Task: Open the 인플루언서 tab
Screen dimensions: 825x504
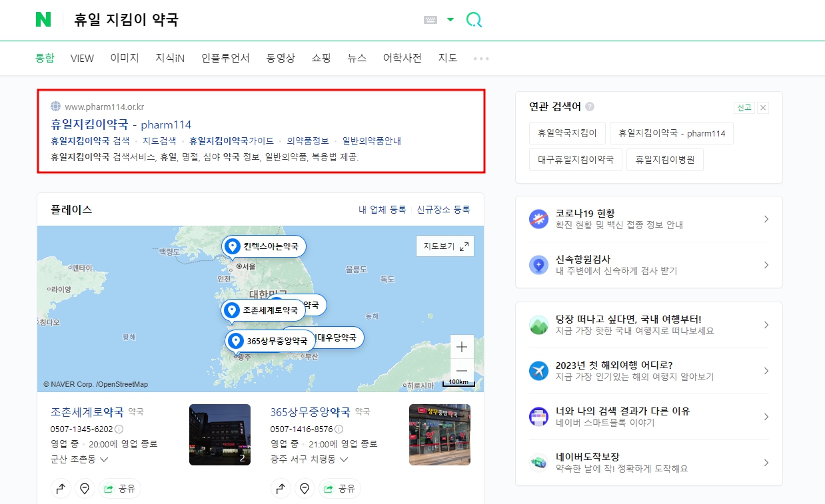Action: click(x=225, y=58)
